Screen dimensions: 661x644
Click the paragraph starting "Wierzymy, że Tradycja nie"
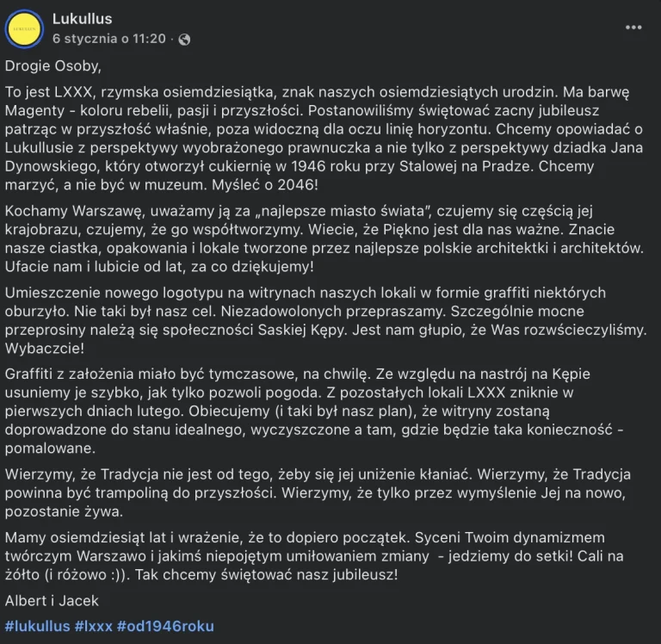(318, 492)
